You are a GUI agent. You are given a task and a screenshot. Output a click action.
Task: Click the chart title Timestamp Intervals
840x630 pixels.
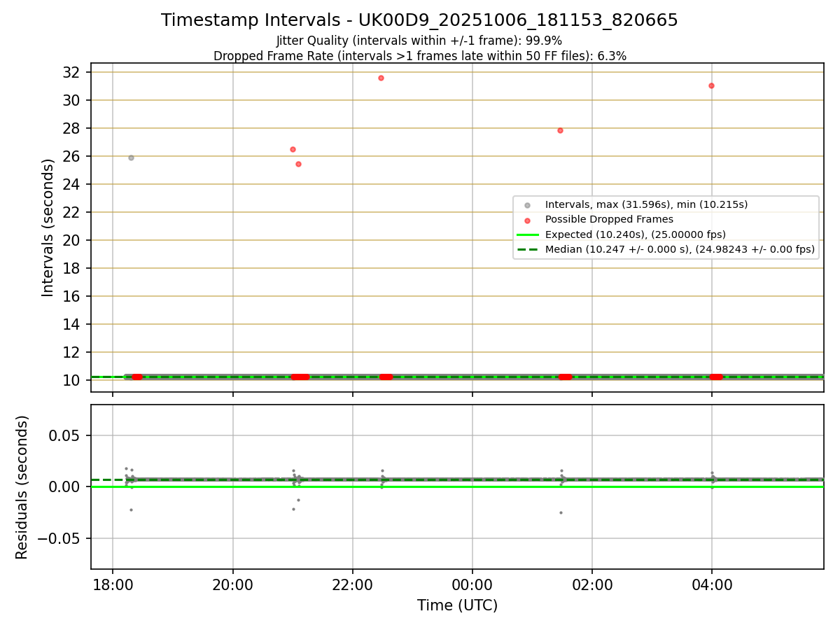click(x=419, y=20)
